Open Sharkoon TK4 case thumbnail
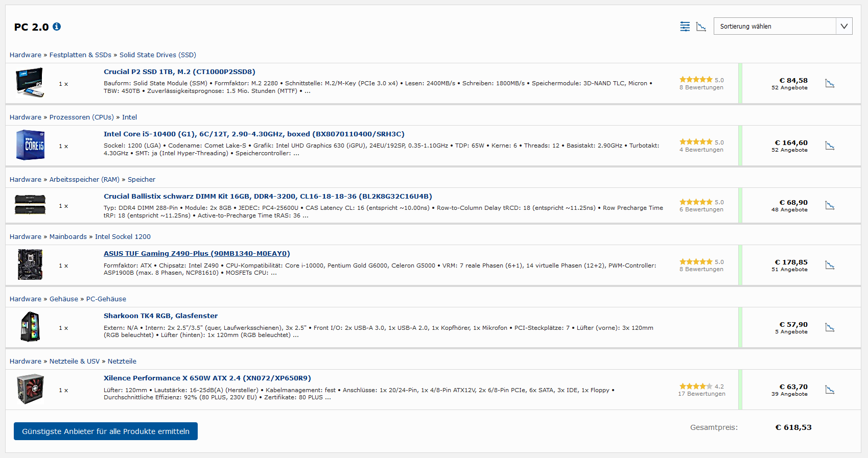Image resolution: width=868 pixels, height=458 pixels. point(30,327)
